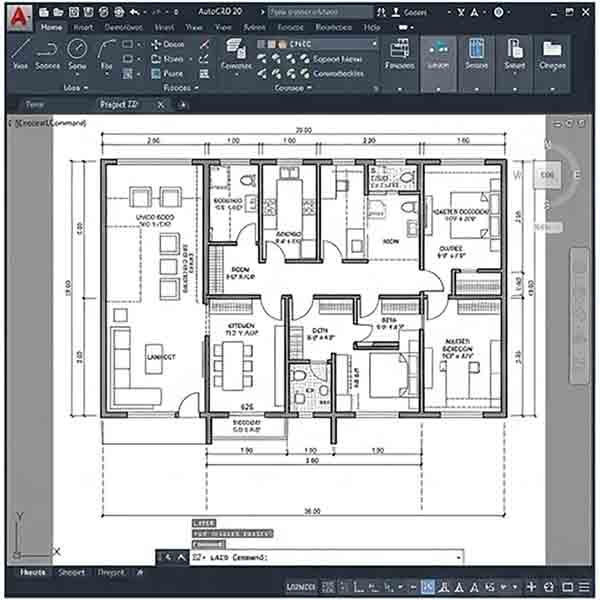Open the AutoCAD application menu (red A logo)
This screenshot has height=600, width=600.
20,17
